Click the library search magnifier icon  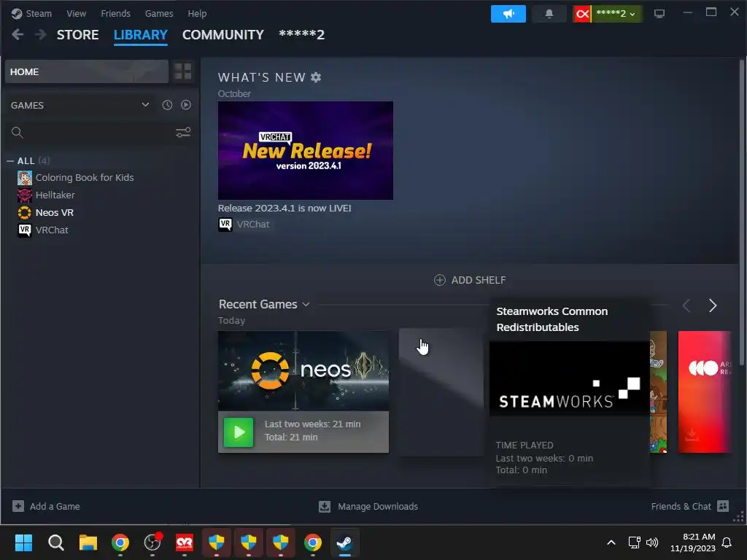coord(18,133)
